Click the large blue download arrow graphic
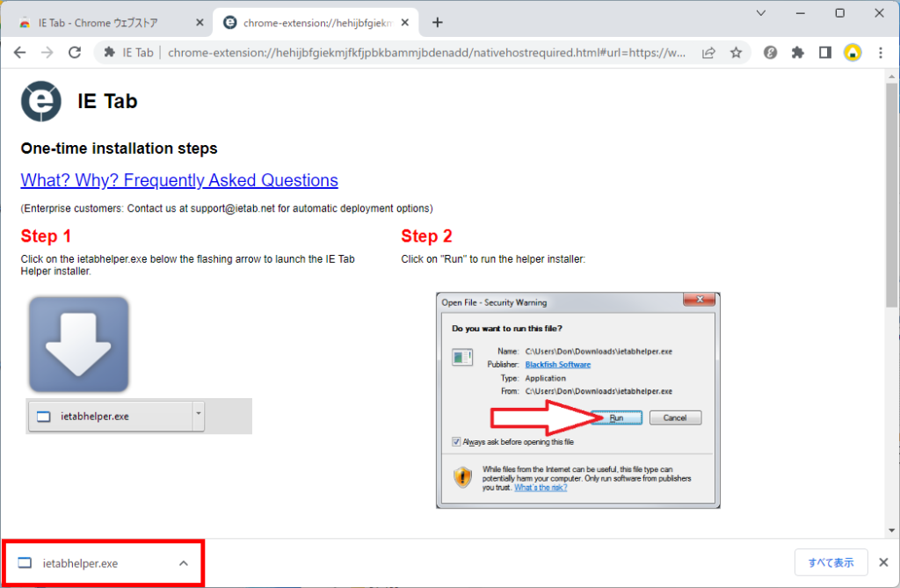 point(78,343)
